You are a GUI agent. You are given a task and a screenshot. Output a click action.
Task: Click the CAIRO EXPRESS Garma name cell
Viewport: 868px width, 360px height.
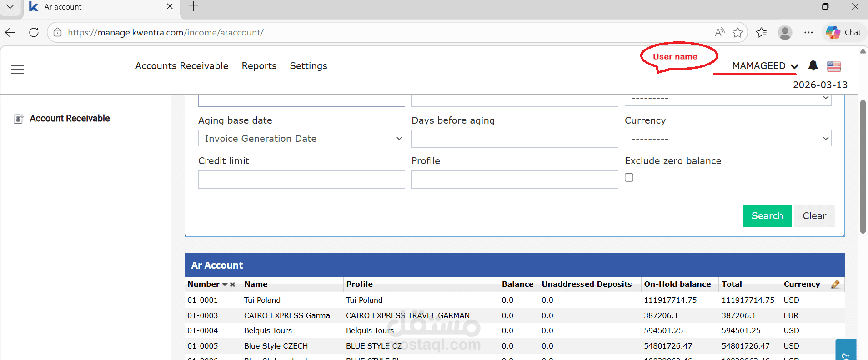point(287,315)
